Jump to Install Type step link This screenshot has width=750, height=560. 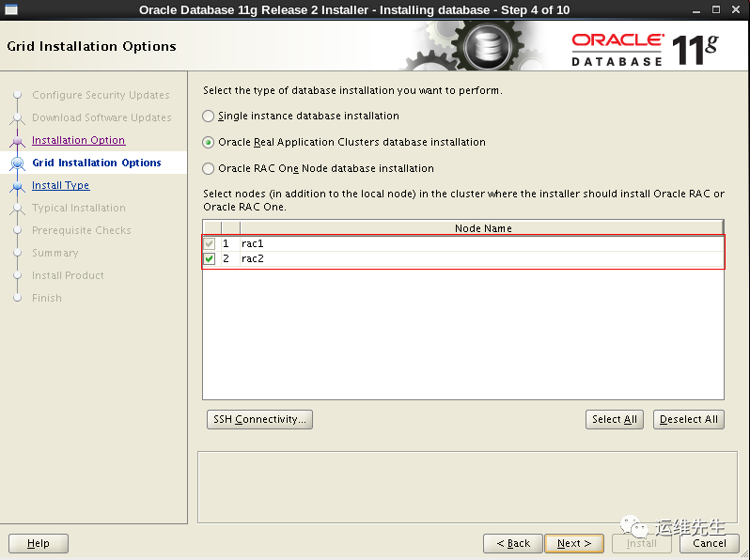click(x=61, y=185)
